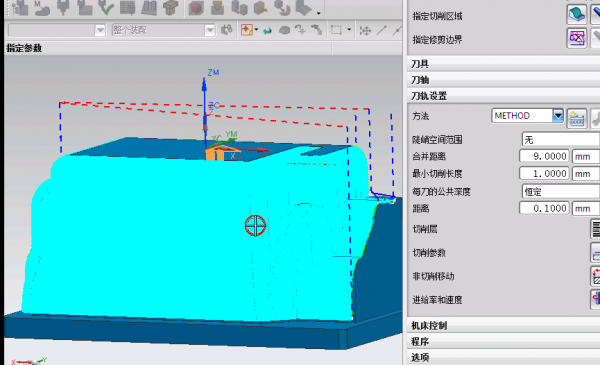Open the Cutting Parameters (切削参数) button icon
The image size is (600, 365).
click(x=595, y=252)
